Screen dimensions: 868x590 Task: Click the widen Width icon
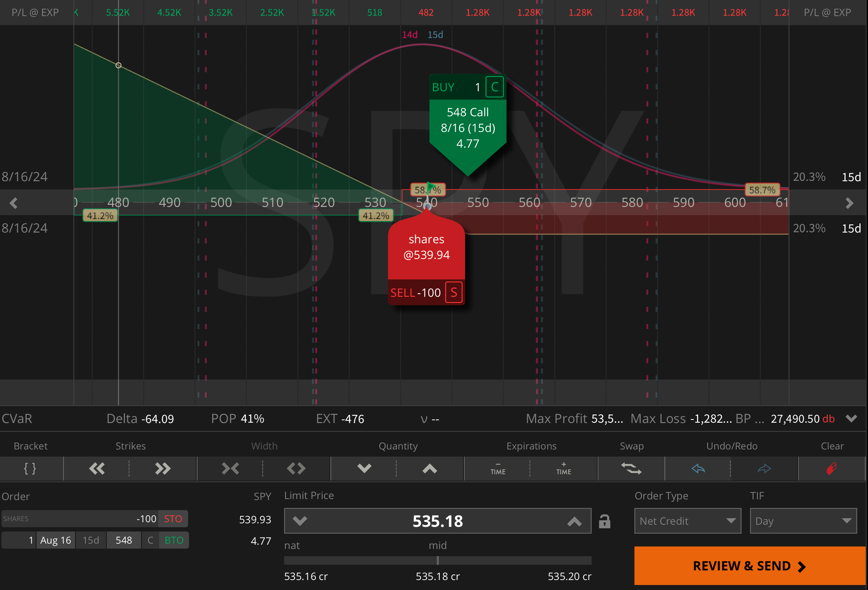pos(296,469)
